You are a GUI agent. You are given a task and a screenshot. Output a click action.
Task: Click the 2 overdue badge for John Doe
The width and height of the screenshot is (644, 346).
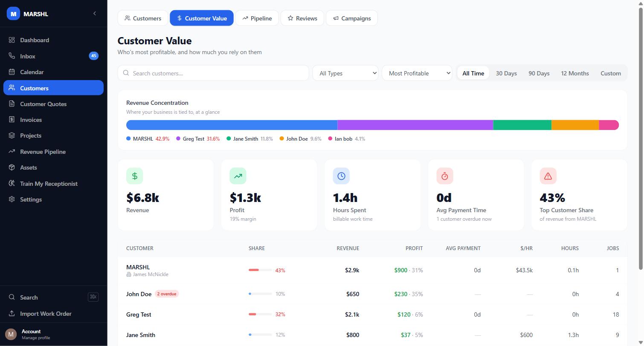pos(167,294)
